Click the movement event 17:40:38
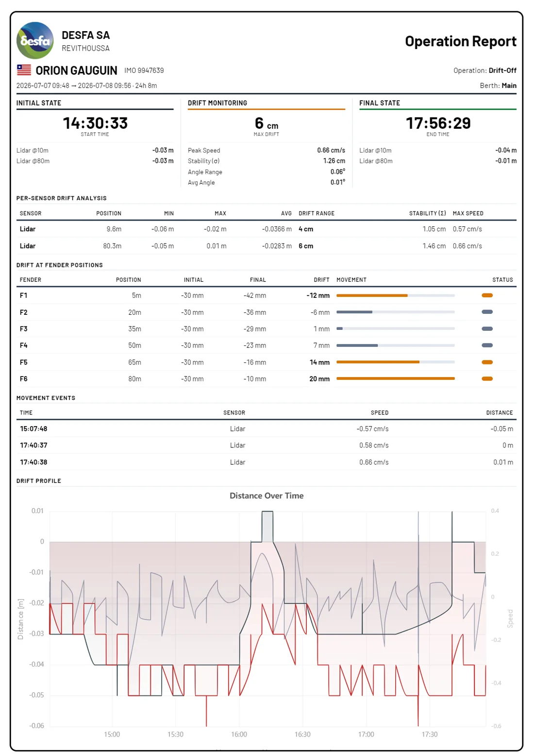The width and height of the screenshot is (534, 756). [x=33, y=462]
